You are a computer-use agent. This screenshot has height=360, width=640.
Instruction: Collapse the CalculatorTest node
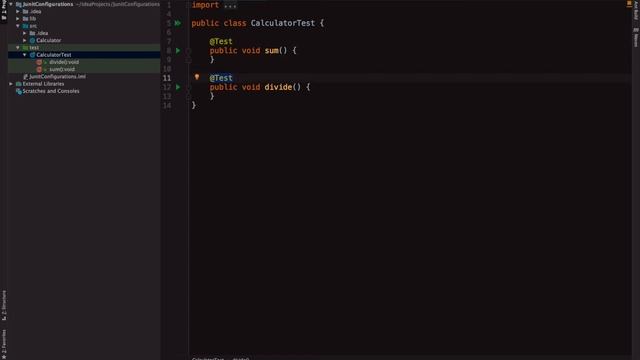25,55
